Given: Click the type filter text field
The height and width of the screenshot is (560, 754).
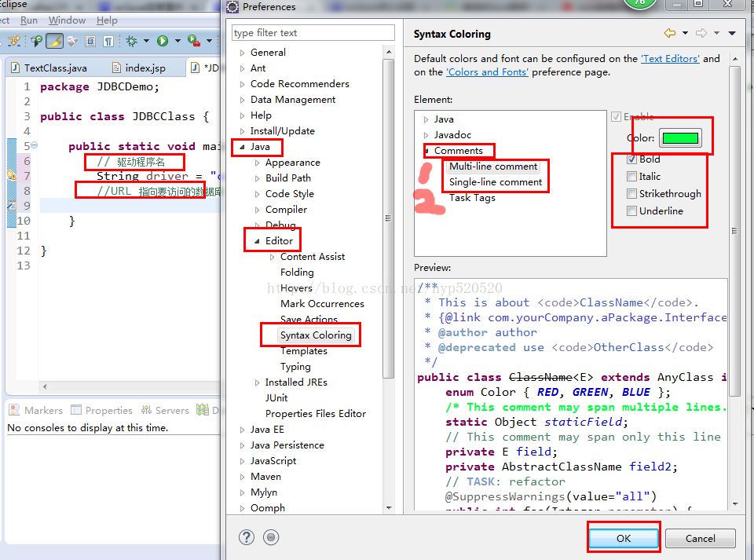Looking at the screenshot, I should click(x=313, y=33).
